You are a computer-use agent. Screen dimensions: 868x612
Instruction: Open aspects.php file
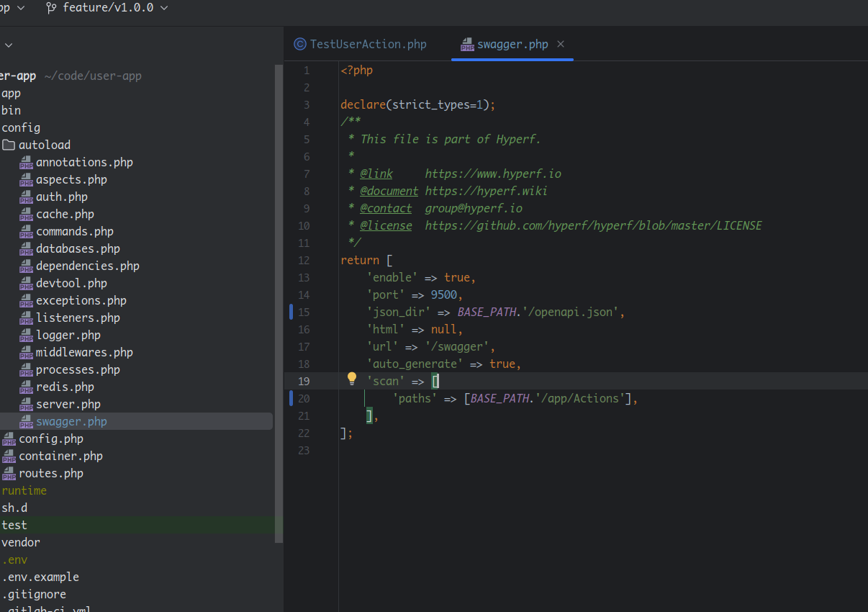point(71,179)
